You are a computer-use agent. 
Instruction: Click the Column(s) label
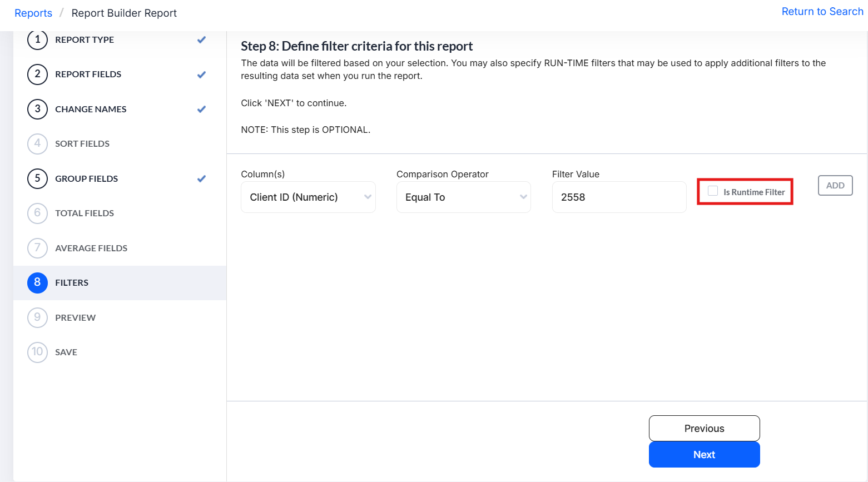[x=262, y=174]
